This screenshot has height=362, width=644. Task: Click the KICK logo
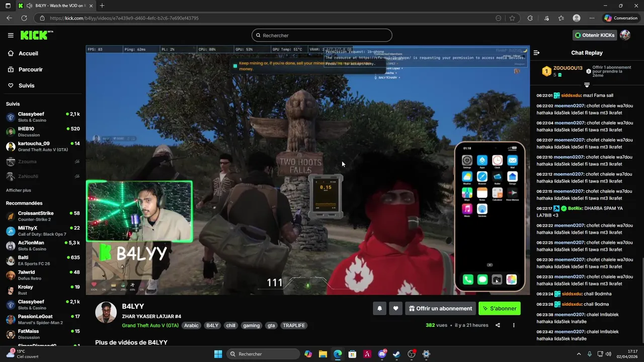pos(36,35)
